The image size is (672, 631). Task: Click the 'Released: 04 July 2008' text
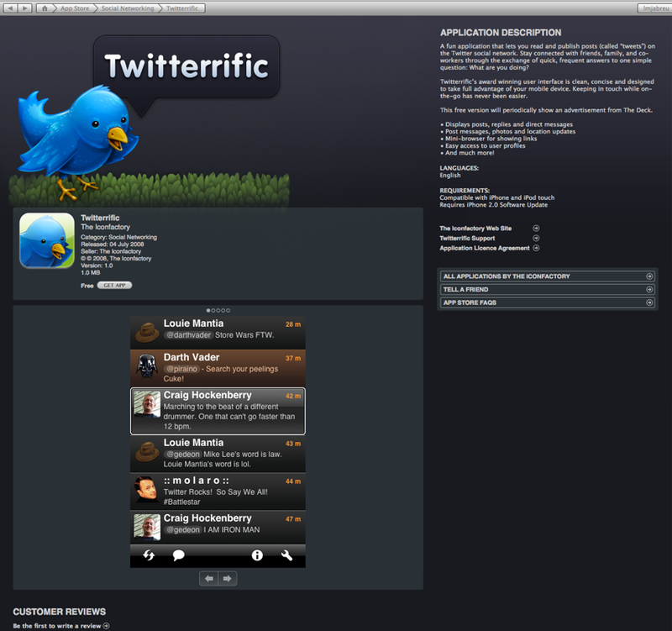(113, 245)
